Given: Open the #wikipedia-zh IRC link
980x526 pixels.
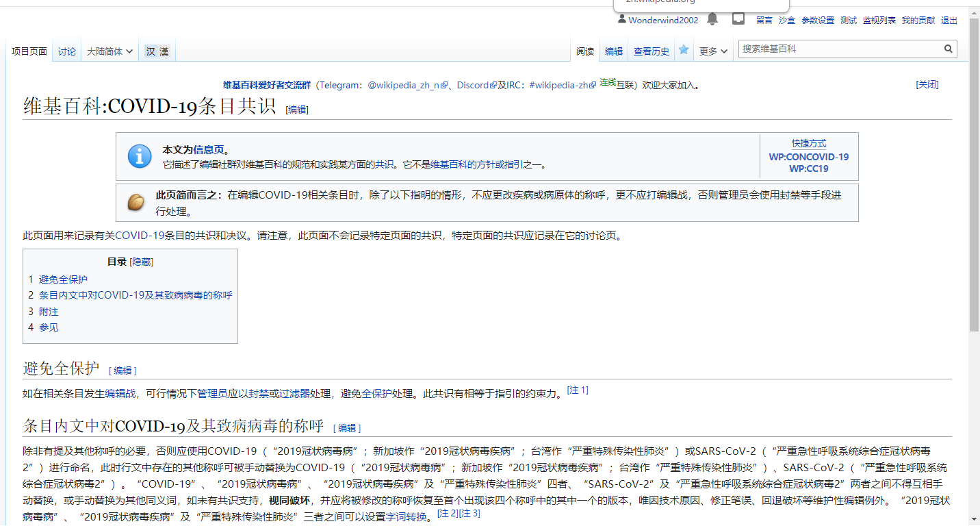Looking at the screenshot, I should tap(563, 86).
